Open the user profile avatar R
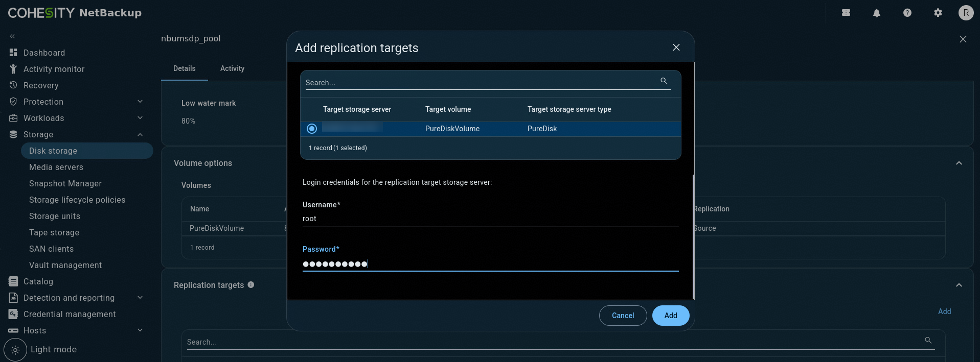980x362 pixels. click(x=966, y=13)
